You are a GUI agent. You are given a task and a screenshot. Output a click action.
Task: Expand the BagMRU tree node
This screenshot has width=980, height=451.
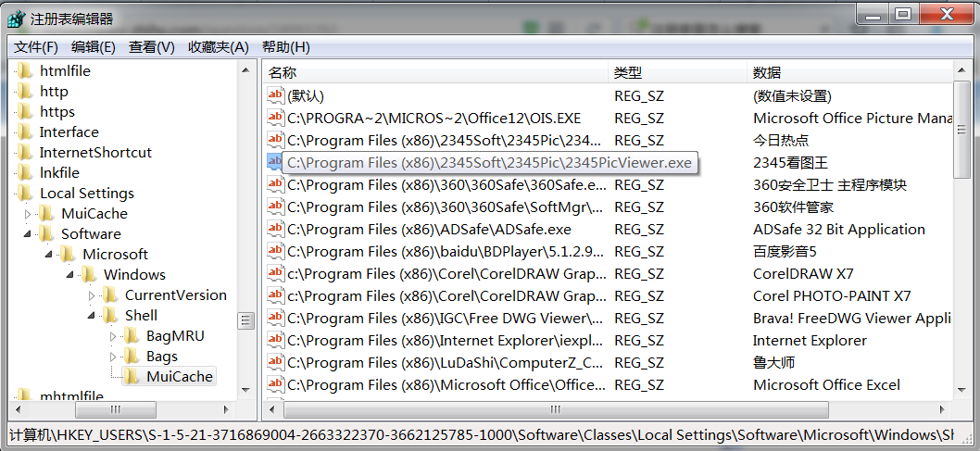112,335
